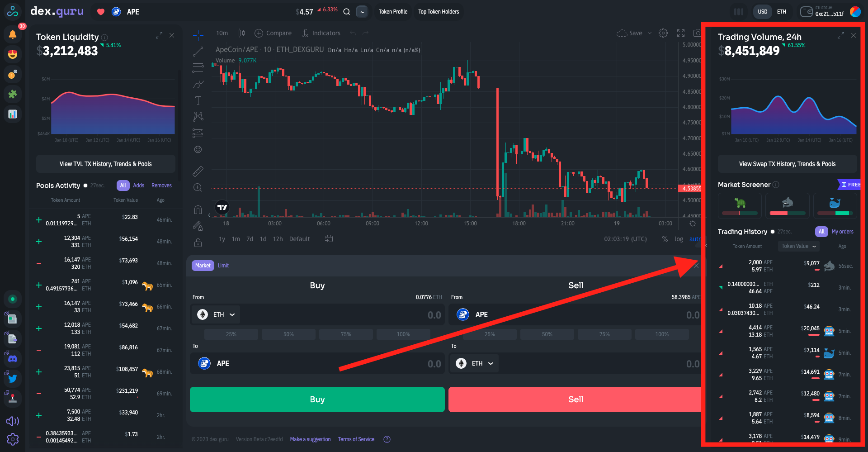Open chart settings gear icon
This screenshot has height=452, width=868.
[x=663, y=33]
